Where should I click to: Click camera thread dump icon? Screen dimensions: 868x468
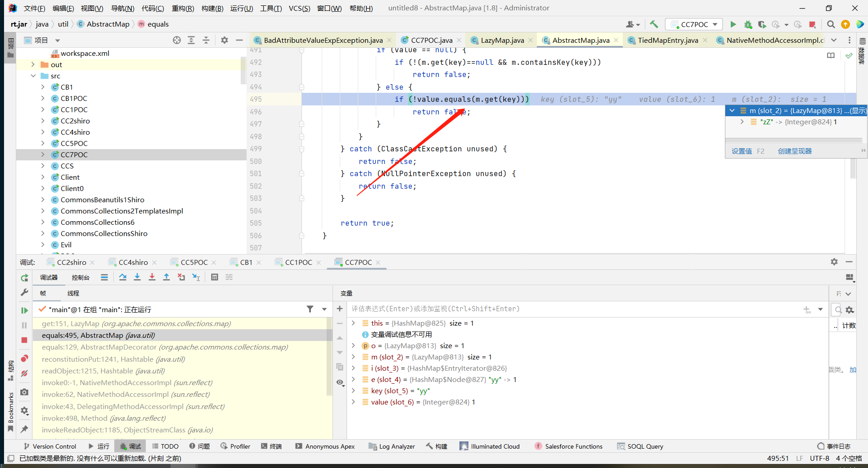24,392
